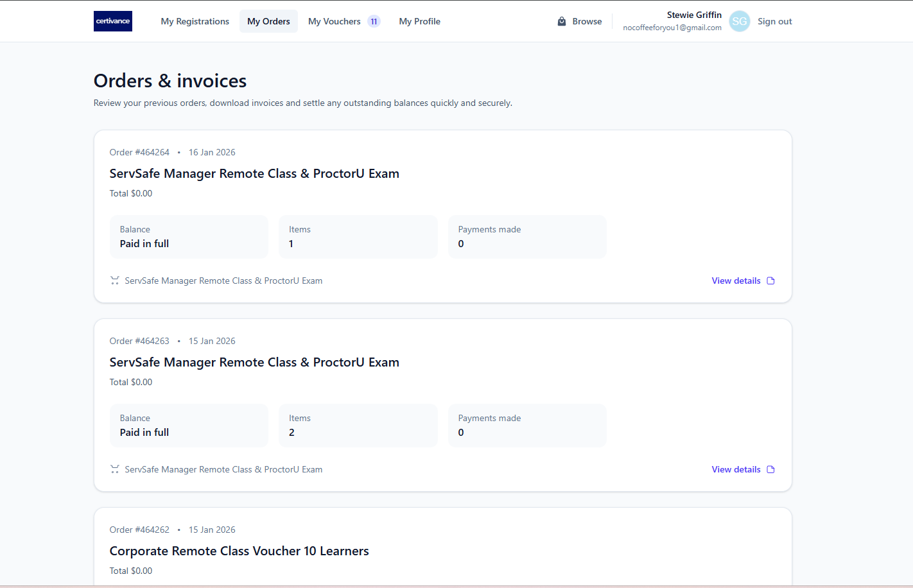Click the SG user avatar
This screenshot has height=588, width=913.
tap(739, 21)
